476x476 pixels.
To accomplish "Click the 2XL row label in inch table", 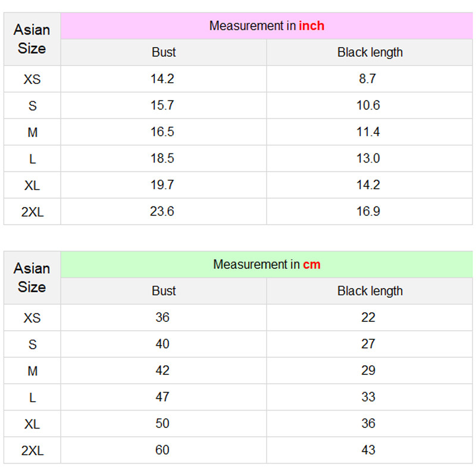I will coord(32,212).
